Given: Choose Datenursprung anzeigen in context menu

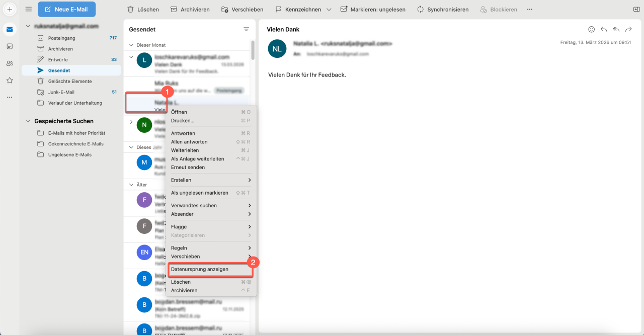Looking at the screenshot, I should pos(211,269).
